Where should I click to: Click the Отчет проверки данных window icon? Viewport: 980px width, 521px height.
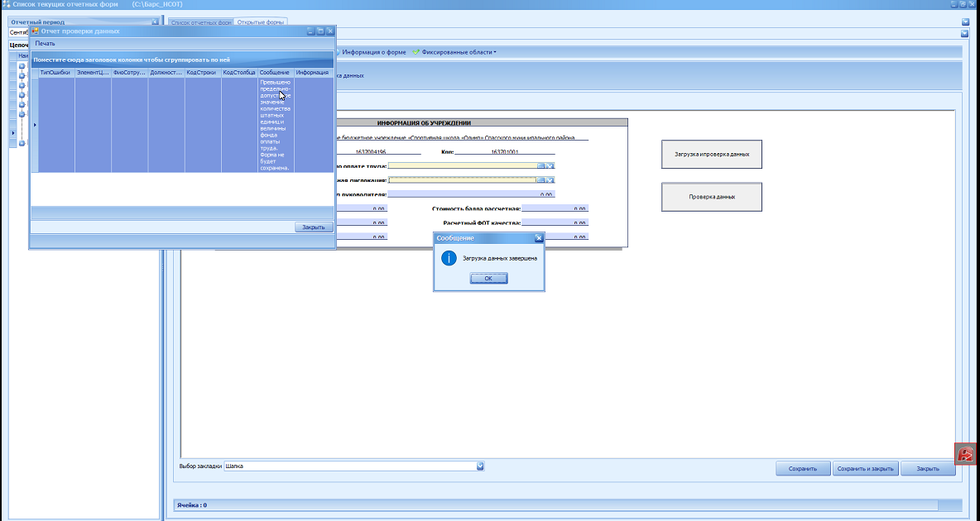point(35,31)
